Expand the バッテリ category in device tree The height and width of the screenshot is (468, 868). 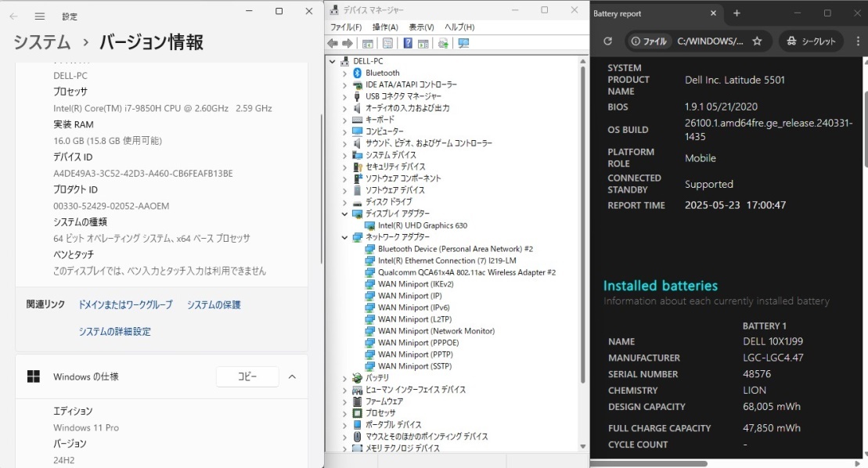click(344, 378)
